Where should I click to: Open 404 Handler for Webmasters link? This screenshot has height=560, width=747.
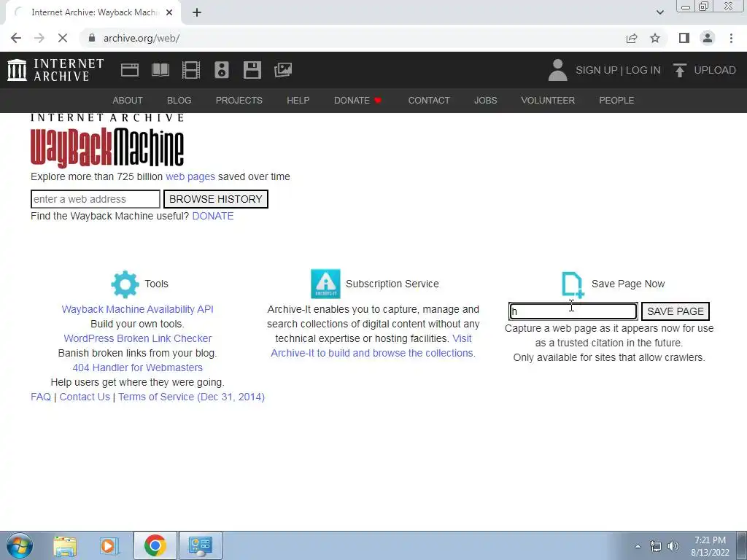[x=138, y=367]
